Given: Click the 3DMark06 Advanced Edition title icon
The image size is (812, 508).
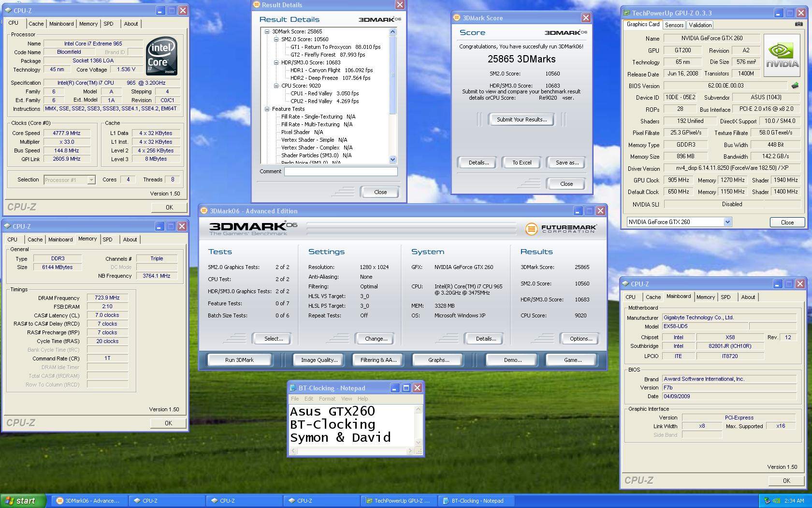Looking at the screenshot, I should (x=204, y=211).
